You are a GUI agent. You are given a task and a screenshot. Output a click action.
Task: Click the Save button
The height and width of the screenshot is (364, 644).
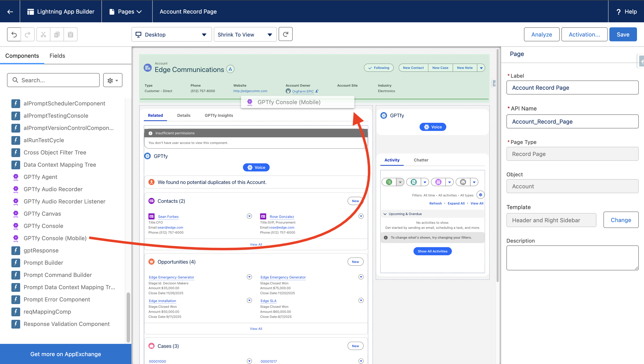[623, 35]
